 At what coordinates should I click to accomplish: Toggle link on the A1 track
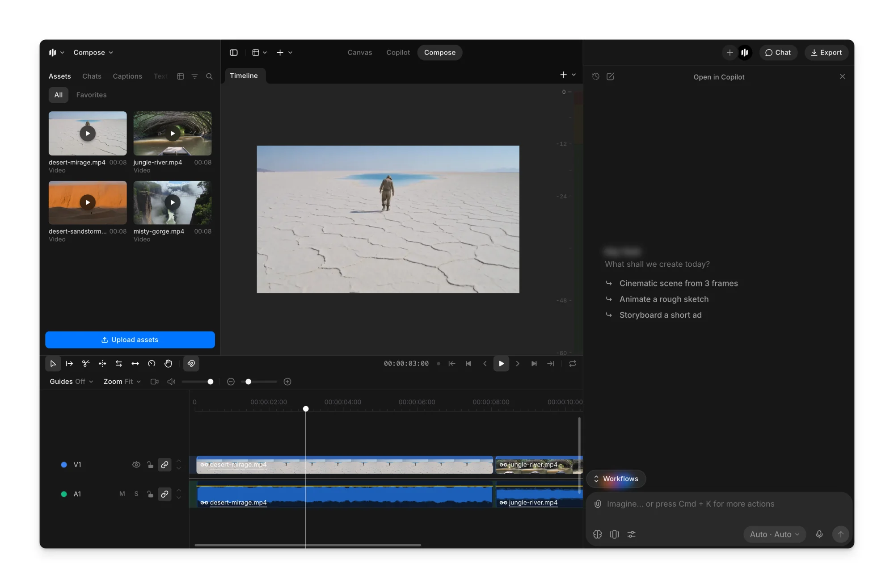coord(164,494)
